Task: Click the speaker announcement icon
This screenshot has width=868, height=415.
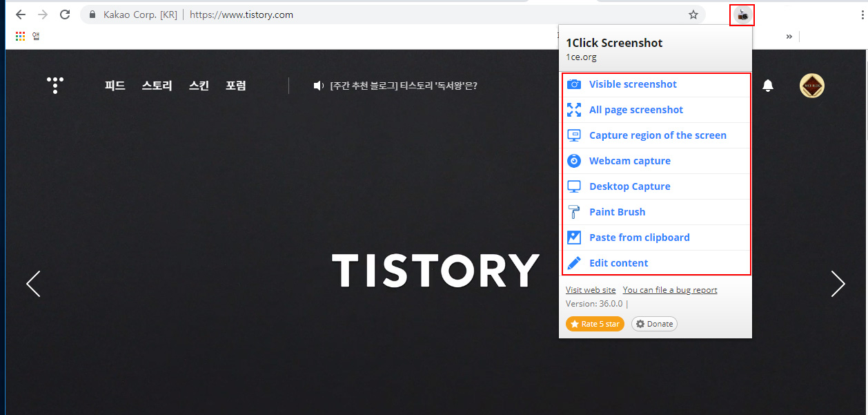Action: click(x=318, y=86)
